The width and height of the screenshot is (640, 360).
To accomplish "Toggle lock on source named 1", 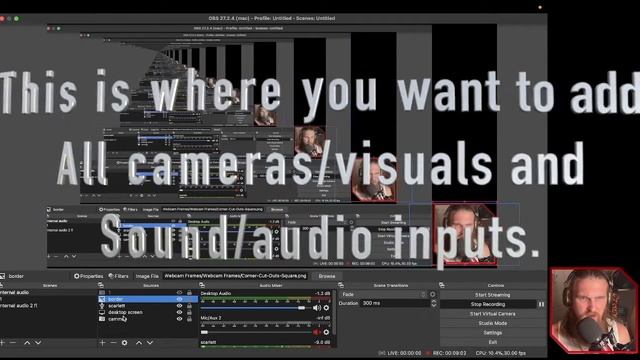I will (189, 293).
